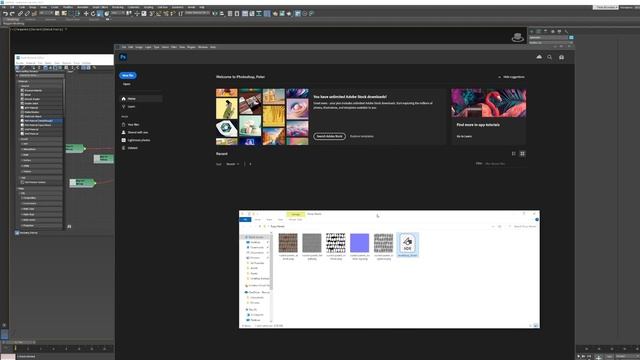
Task: Switch Photoshop recent files to grid view
Action: click(x=522, y=153)
